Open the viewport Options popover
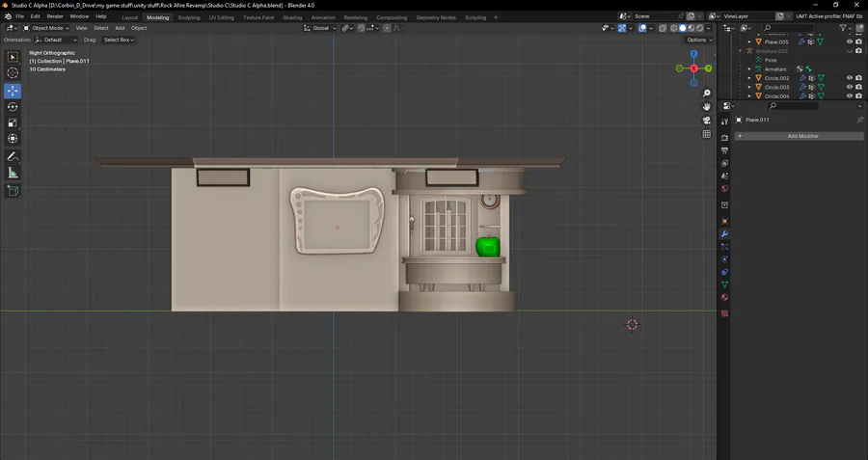This screenshot has height=460, width=868. tap(698, 40)
